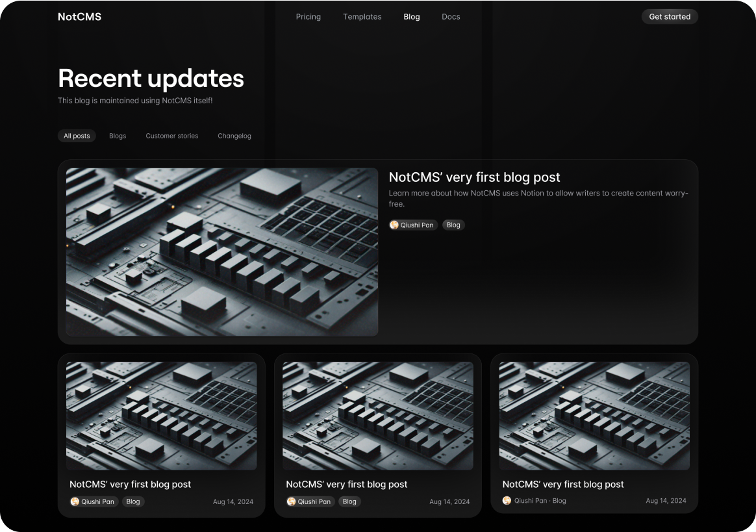Open the Pricing page from navigation
Image resolution: width=756 pixels, height=532 pixels.
[308, 17]
